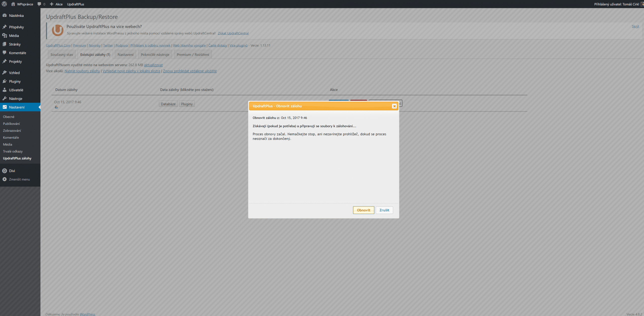The width and height of the screenshot is (644, 316).
Task: Open Komentáře under Nastavení submenu
Action: tap(11, 137)
